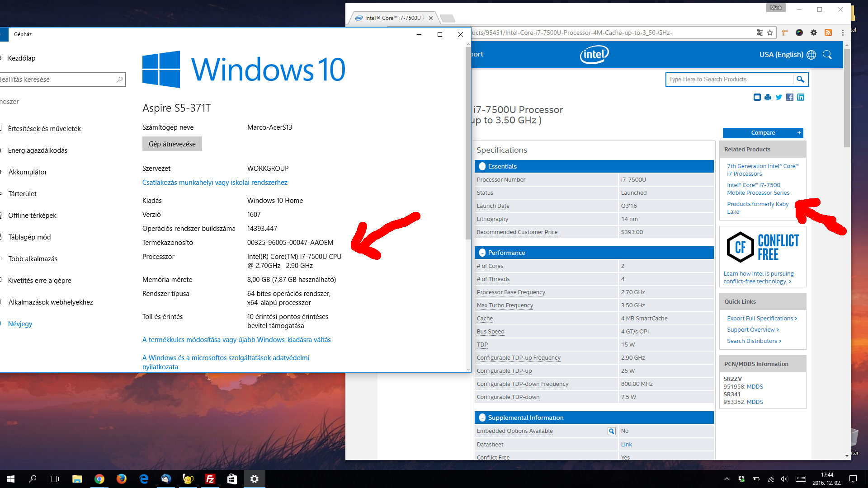Open File Explorer from the taskbar

[x=77, y=479]
